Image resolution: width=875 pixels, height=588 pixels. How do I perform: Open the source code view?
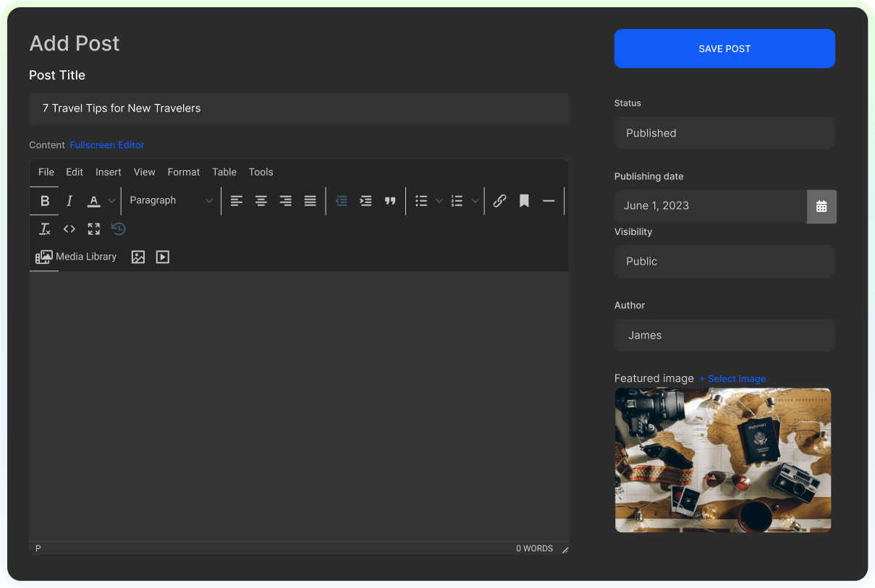tap(69, 229)
